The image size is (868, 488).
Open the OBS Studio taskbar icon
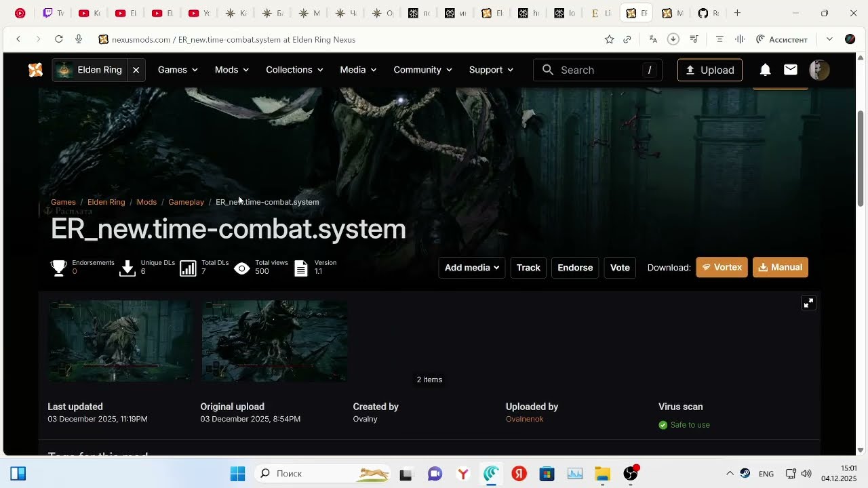[x=631, y=474]
